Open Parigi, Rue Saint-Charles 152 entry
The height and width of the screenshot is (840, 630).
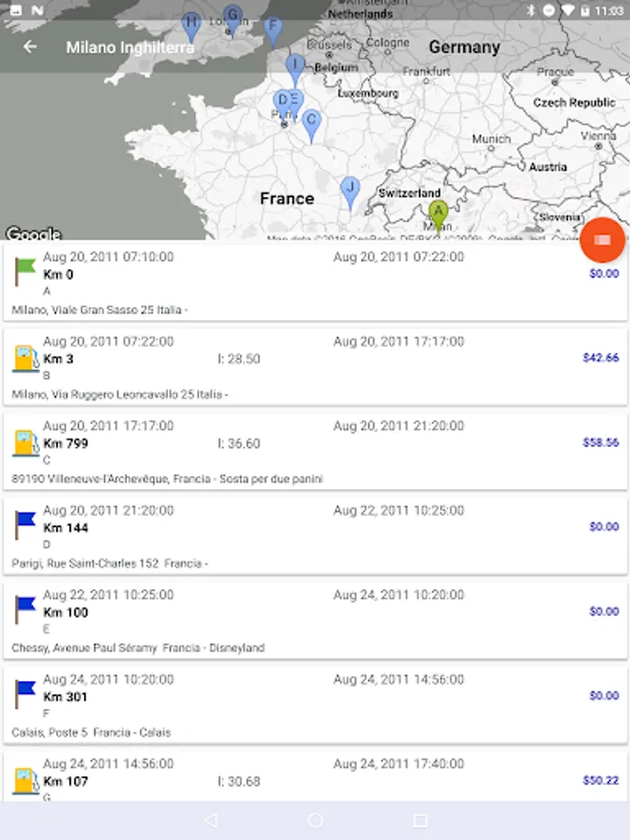[x=315, y=537]
